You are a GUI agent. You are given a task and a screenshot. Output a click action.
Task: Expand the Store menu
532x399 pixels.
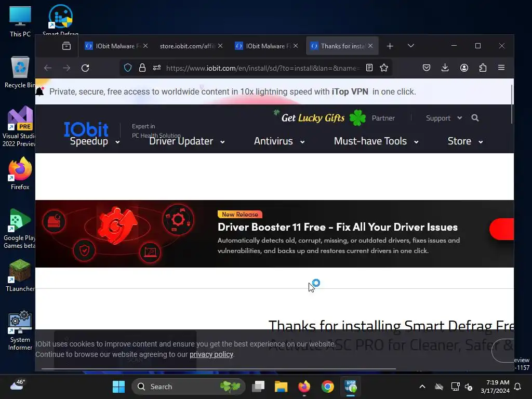click(x=465, y=141)
